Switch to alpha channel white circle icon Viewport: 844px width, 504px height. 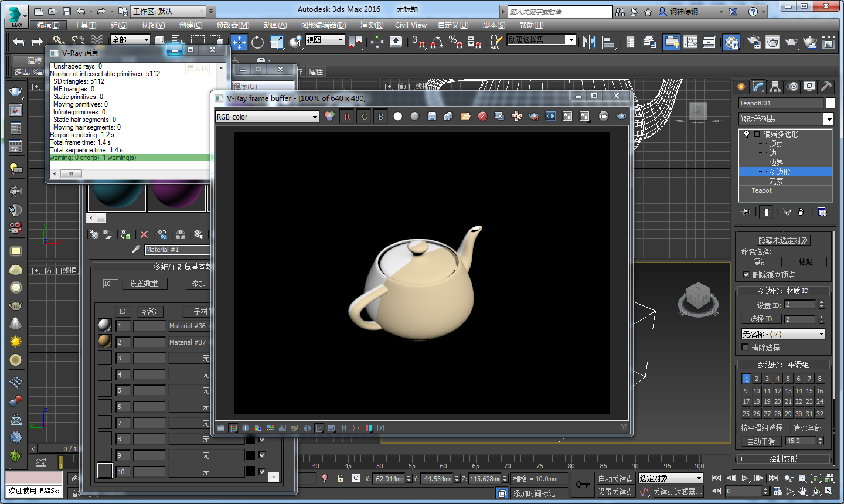[398, 116]
